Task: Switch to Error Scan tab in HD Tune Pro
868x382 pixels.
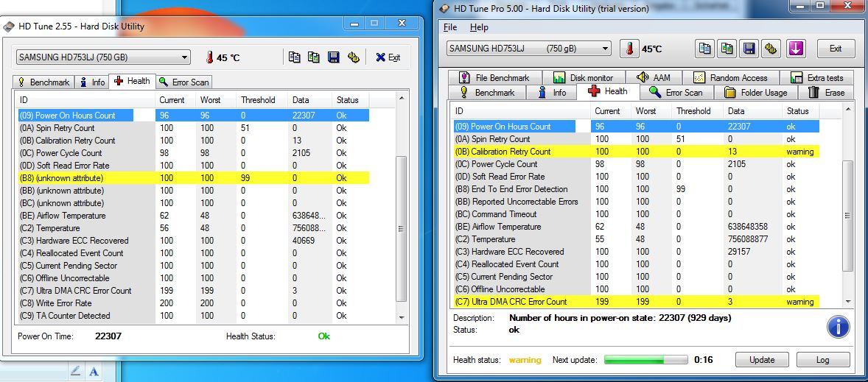Action: coord(676,92)
